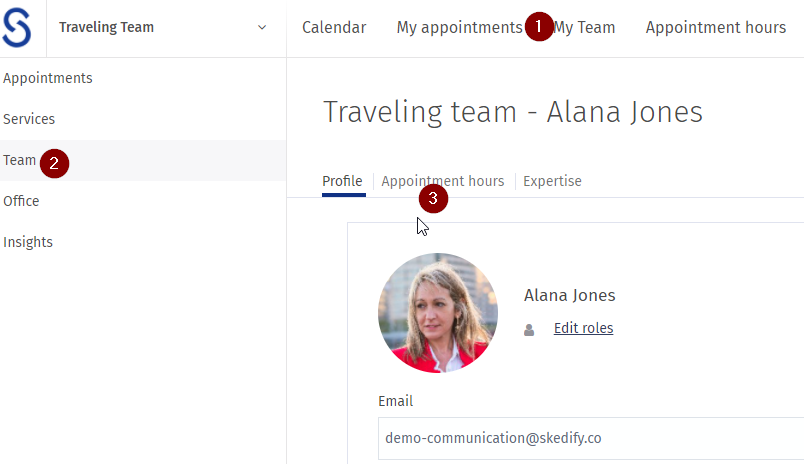
Task: Switch to the Appointment hours tab
Action: 443,181
